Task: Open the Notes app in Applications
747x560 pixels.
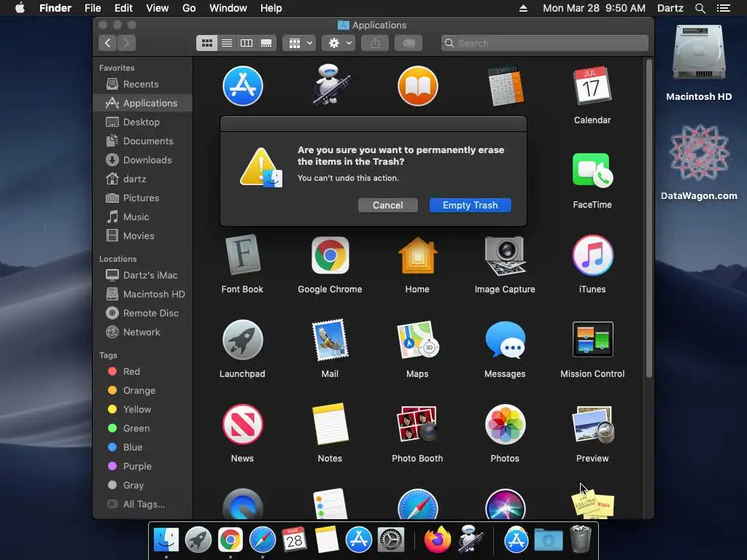Action: [x=330, y=425]
